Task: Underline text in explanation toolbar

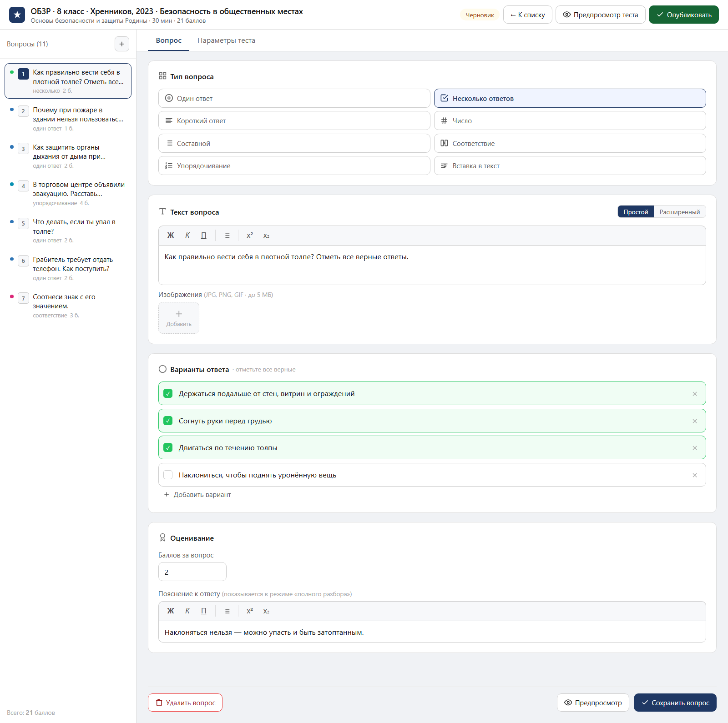Action: coord(204,611)
